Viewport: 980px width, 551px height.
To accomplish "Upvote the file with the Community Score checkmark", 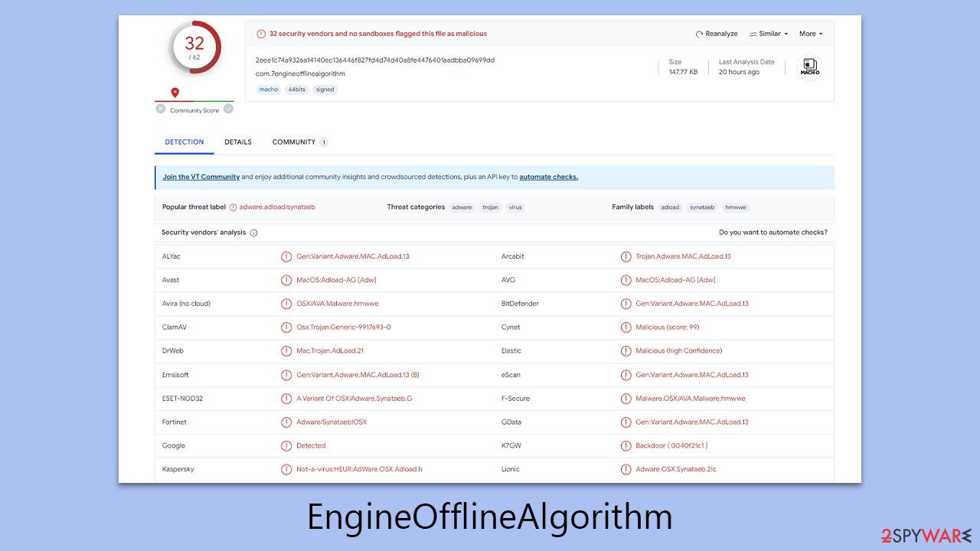I will click(228, 109).
